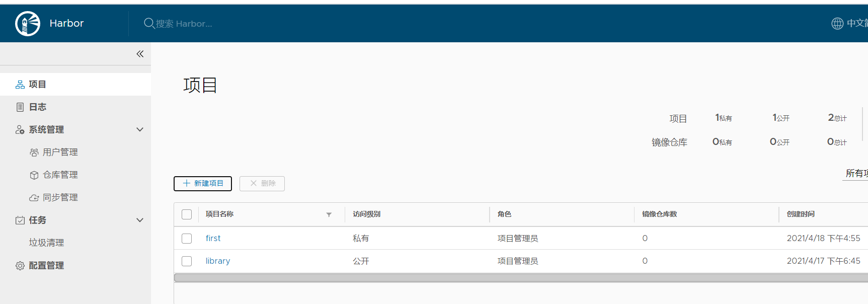The width and height of the screenshot is (868, 304).
Task: Click the 用户管理 users icon
Action: click(34, 153)
